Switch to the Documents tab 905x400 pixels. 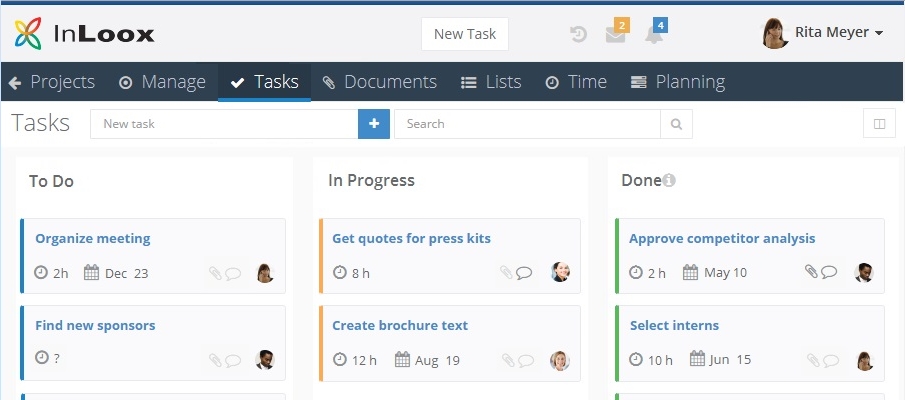[380, 82]
